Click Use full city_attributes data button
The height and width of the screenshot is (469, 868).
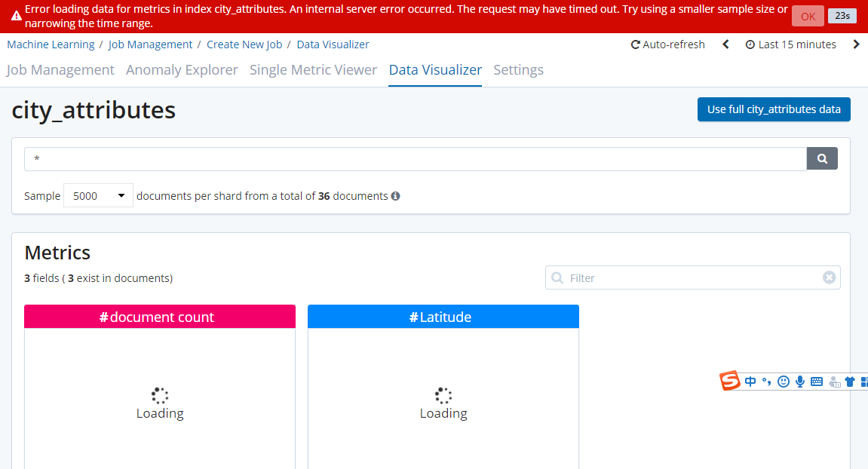tap(774, 109)
